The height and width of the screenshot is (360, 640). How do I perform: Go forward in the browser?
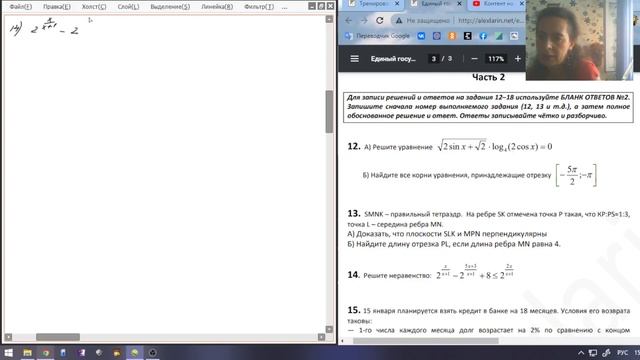coord(364,20)
